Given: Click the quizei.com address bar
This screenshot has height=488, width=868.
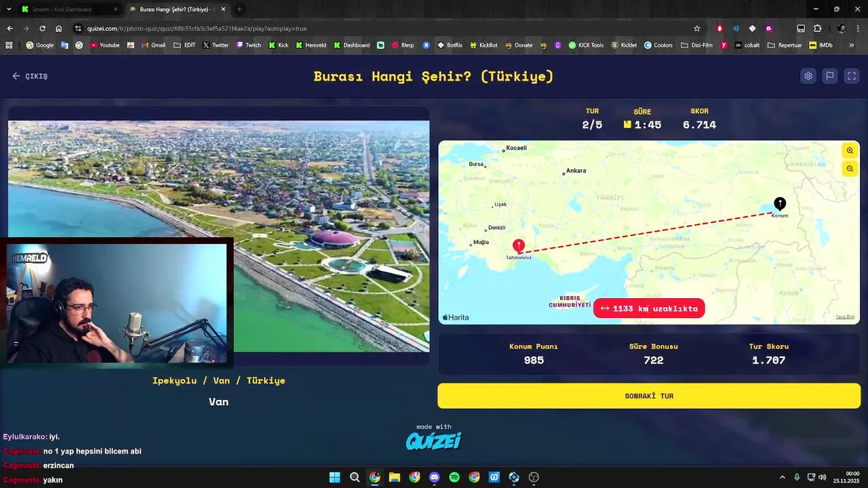Looking at the screenshot, I should pyautogui.click(x=387, y=28).
